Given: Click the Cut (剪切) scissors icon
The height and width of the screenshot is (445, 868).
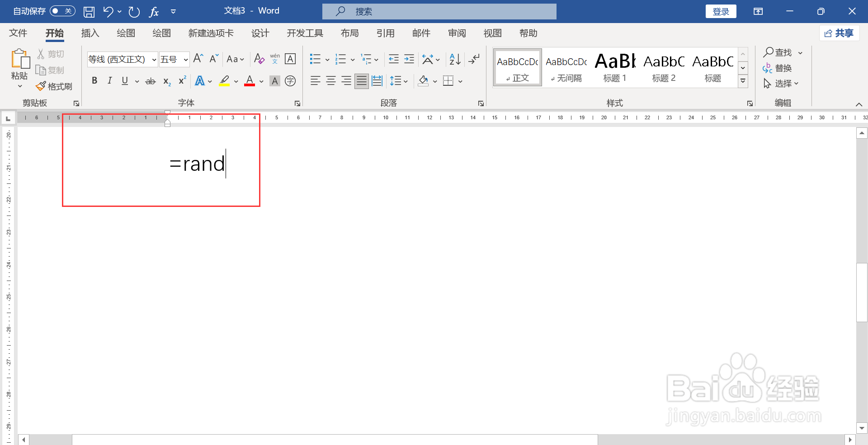Looking at the screenshot, I should coord(41,54).
